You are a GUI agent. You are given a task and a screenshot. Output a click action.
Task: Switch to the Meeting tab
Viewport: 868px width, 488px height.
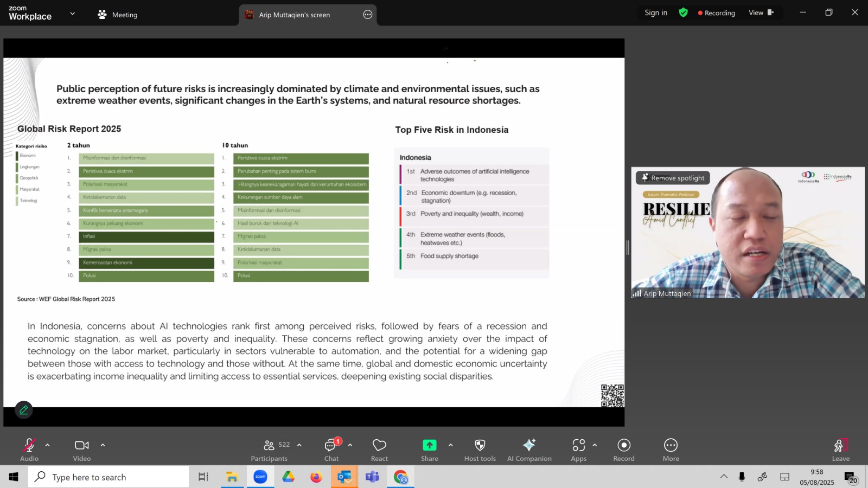(x=117, y=15)
